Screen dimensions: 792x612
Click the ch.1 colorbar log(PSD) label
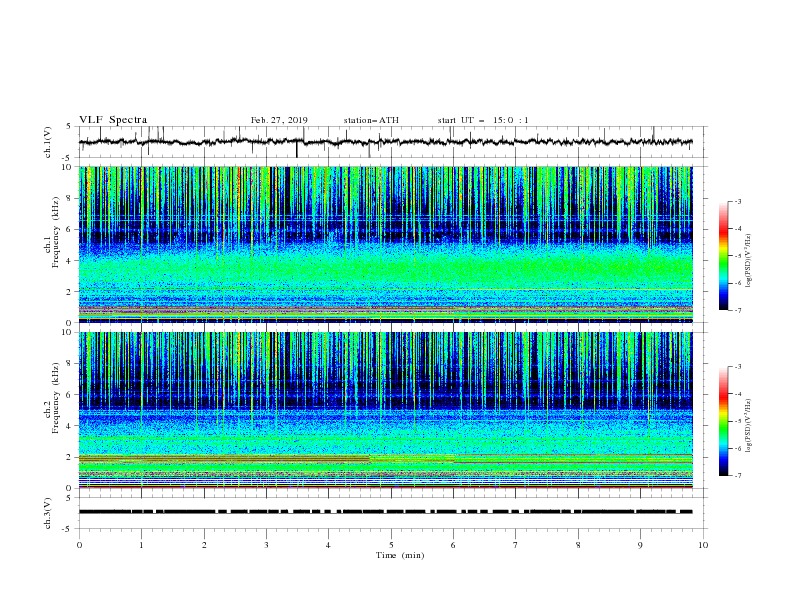click(749, 261)
